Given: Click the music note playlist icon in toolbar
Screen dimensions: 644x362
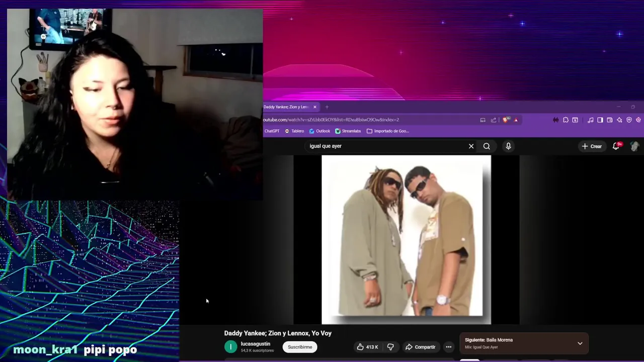Looking at the screenshot, I should coord(591,120).
